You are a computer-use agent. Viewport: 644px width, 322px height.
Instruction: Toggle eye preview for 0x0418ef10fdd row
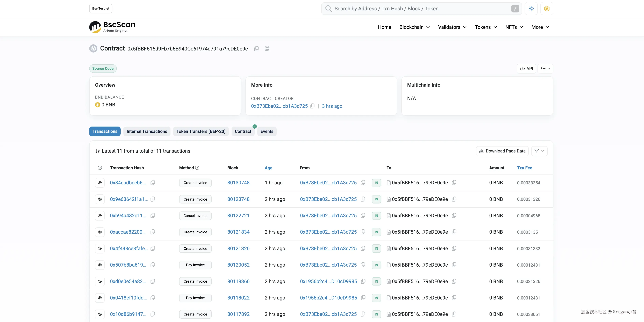tap(100, 298)
